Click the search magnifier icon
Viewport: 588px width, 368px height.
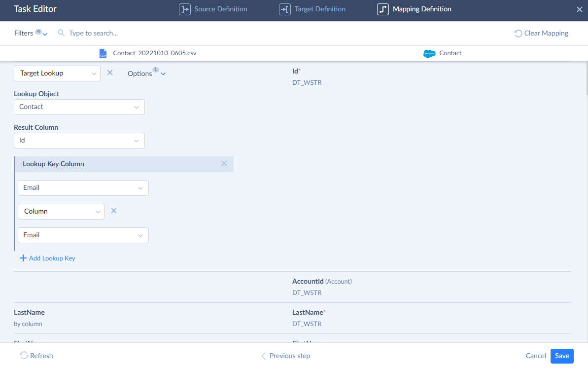pyautogui.click(x=61, y=33)
